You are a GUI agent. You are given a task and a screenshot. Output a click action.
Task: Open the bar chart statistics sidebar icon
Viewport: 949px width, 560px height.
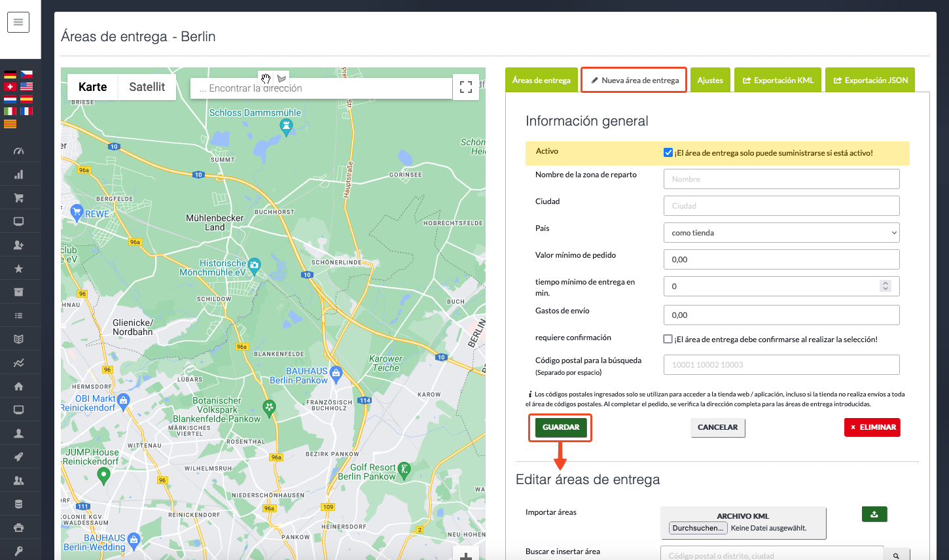click(18, 175)
